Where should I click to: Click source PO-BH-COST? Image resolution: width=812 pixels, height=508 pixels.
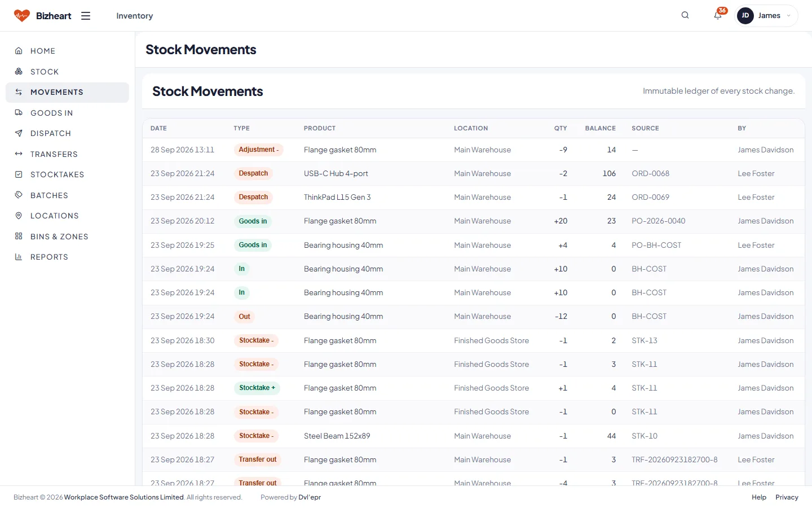pyautogui.click(x=656, y=245)
